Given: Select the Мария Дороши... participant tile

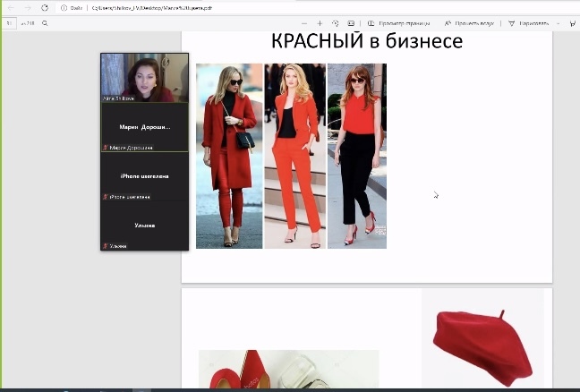Looking at the screenshot, I should point(144,127).
